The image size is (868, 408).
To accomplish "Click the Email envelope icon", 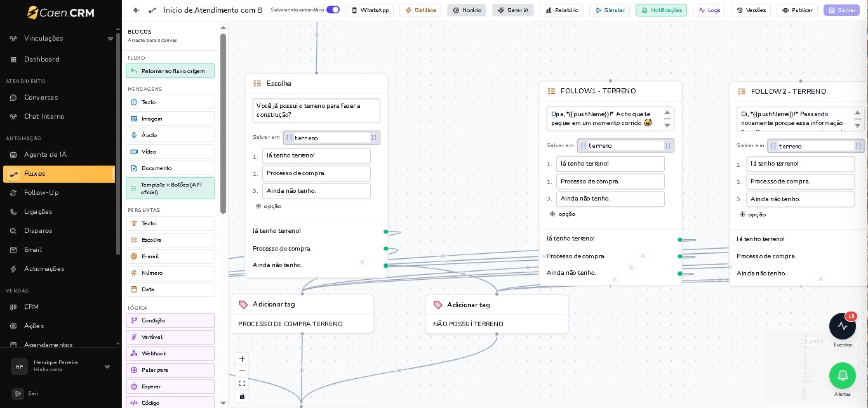I will (x=13, y=250).
